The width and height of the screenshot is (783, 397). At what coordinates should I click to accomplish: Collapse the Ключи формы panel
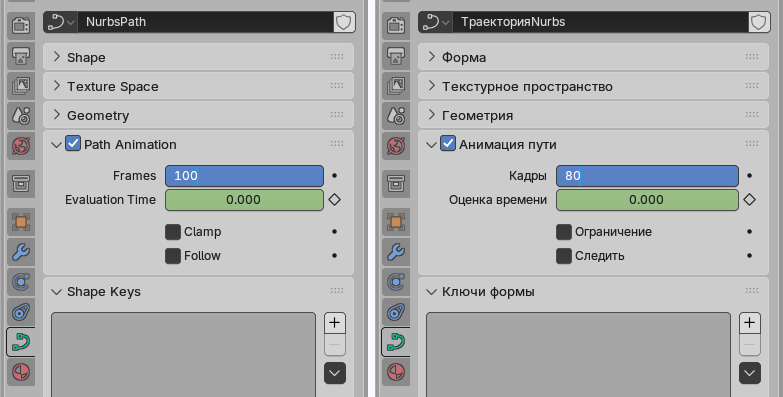point(593,291)
